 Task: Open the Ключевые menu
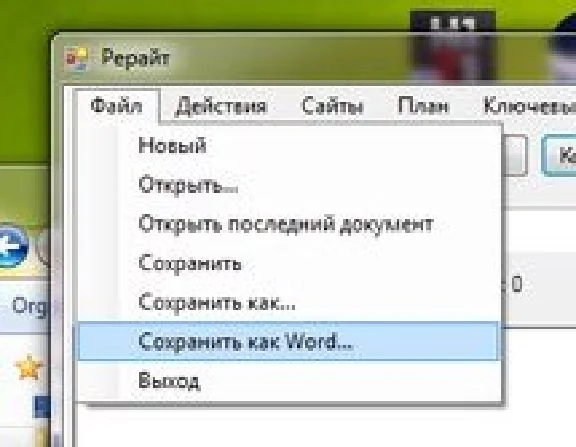coord(529,106)
